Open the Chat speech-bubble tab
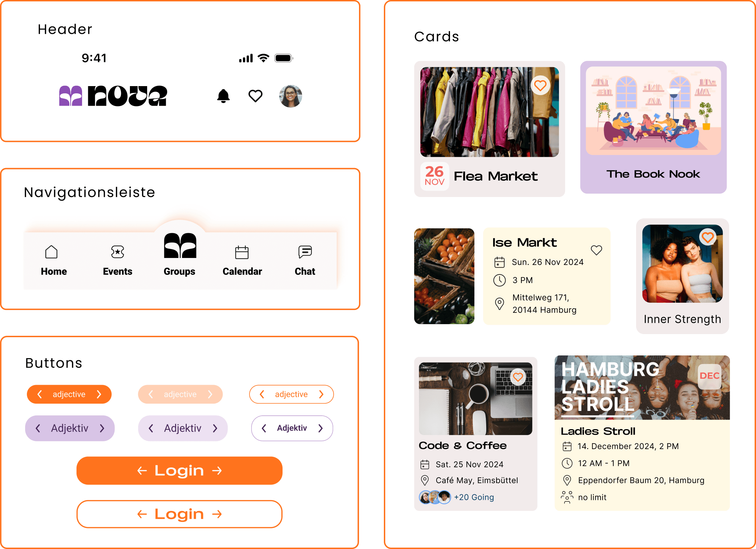756x549 pixels. [305, 252]
